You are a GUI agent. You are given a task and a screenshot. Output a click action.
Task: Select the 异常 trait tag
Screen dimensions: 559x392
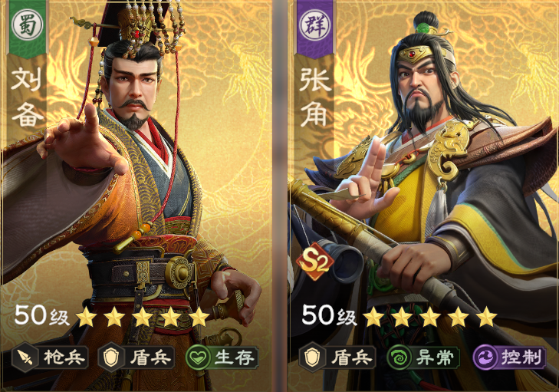click(x=423, y=357)
